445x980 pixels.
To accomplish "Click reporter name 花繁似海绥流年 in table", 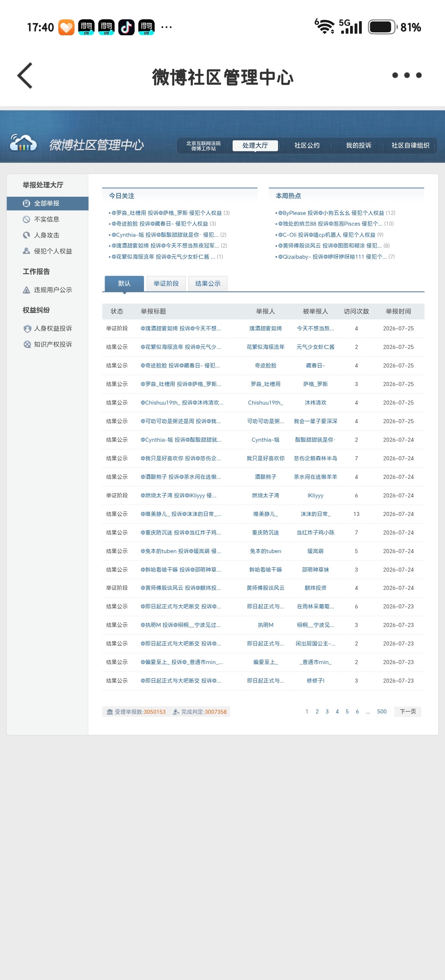I will (265, 347).
